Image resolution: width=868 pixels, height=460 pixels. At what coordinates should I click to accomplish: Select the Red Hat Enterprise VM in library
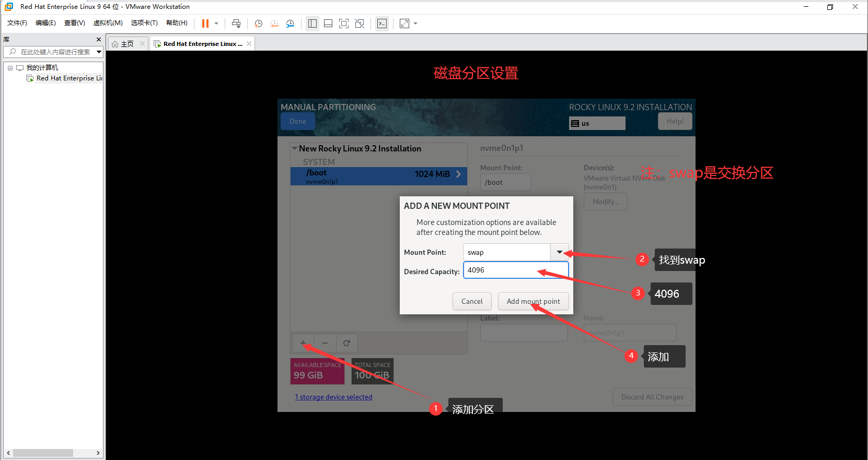click(69, 78)
